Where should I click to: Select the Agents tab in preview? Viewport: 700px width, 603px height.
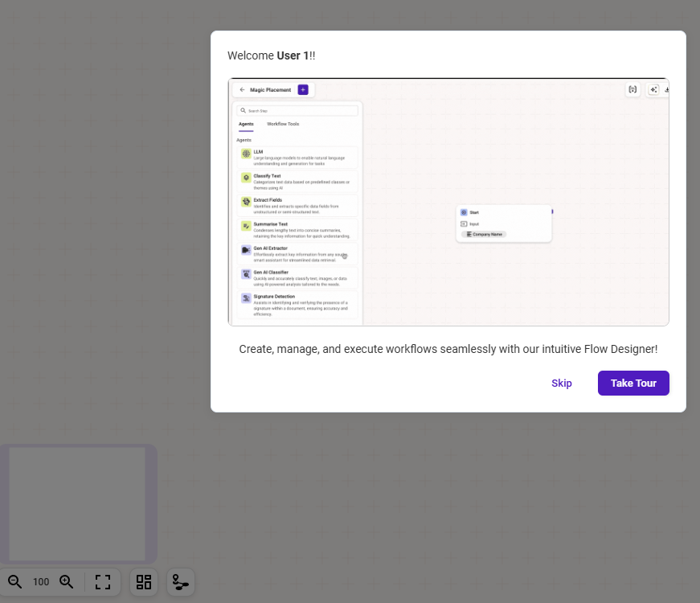(x=246, y=124)
